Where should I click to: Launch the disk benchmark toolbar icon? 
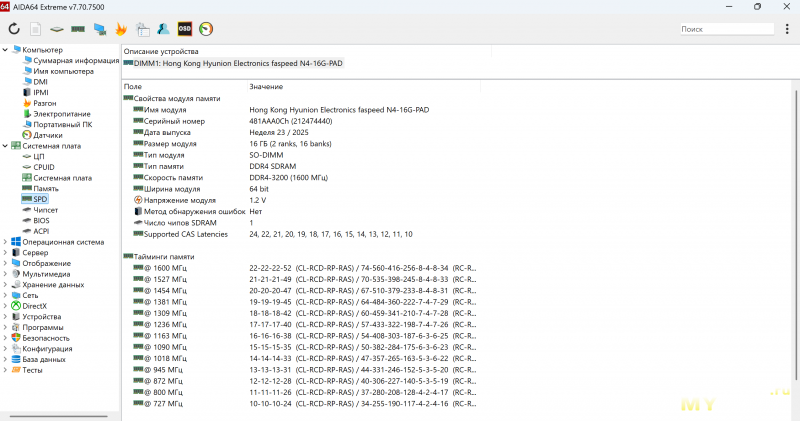[x=57, y=29]
